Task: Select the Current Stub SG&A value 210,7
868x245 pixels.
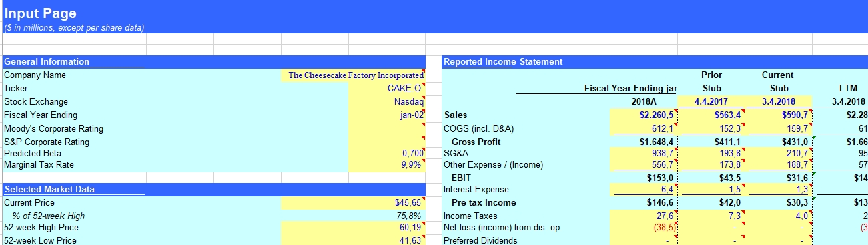Action: click(x=779, y=154)
